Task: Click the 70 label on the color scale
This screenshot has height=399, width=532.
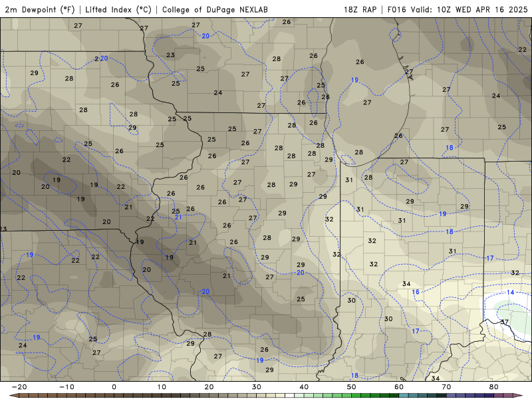Action: 446,387
